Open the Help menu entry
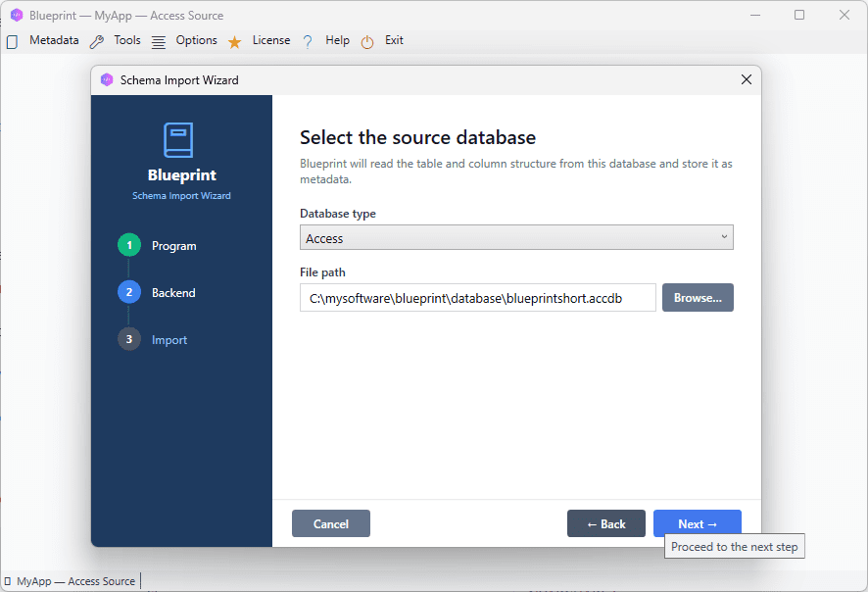Image resolution: width=868 pixels, height=592 pixels. (337, 40)
